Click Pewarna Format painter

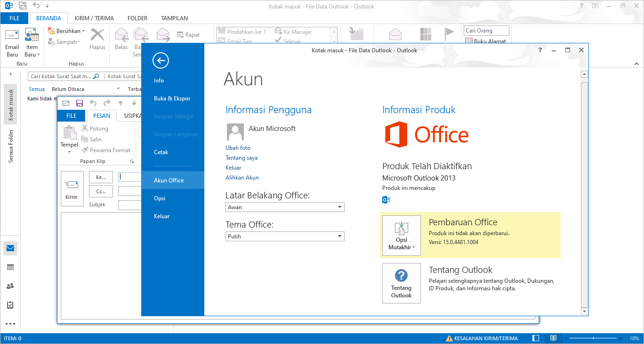coord(106,150)
